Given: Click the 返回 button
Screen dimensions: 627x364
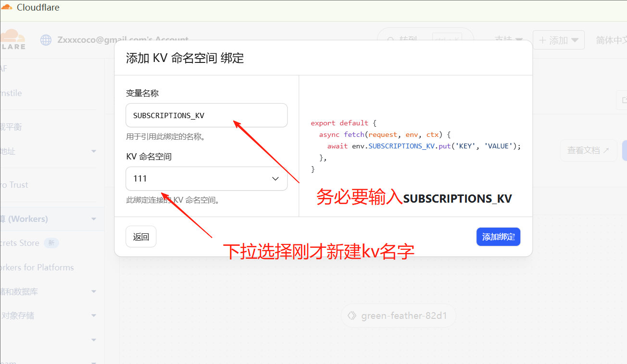Looking at the screenshot, I should pos(141,237).
